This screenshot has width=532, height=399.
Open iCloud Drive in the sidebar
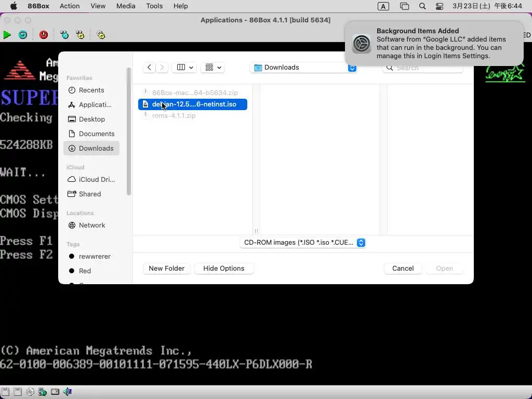pos(91,179)
